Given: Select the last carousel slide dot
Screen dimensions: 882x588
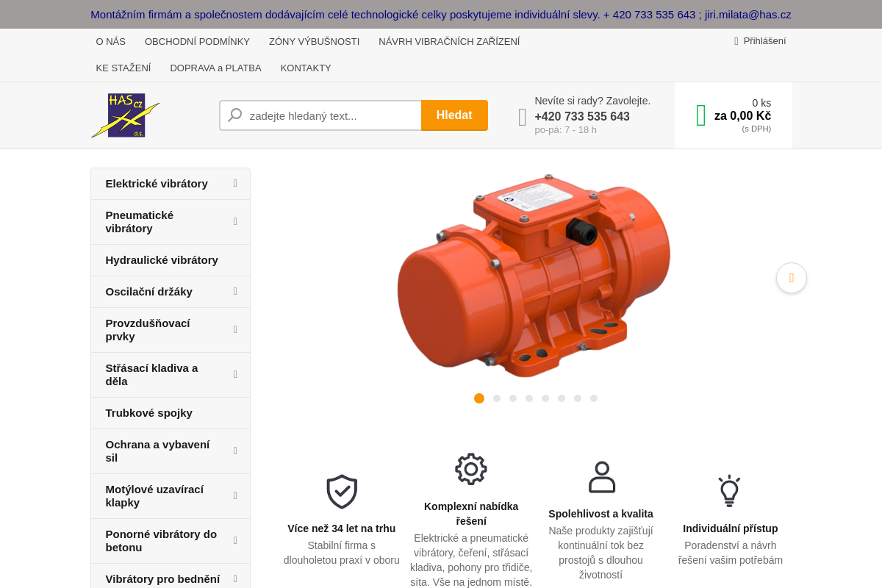Looking at the screenshot, I should pyautogui.click(x=594, y=398).
